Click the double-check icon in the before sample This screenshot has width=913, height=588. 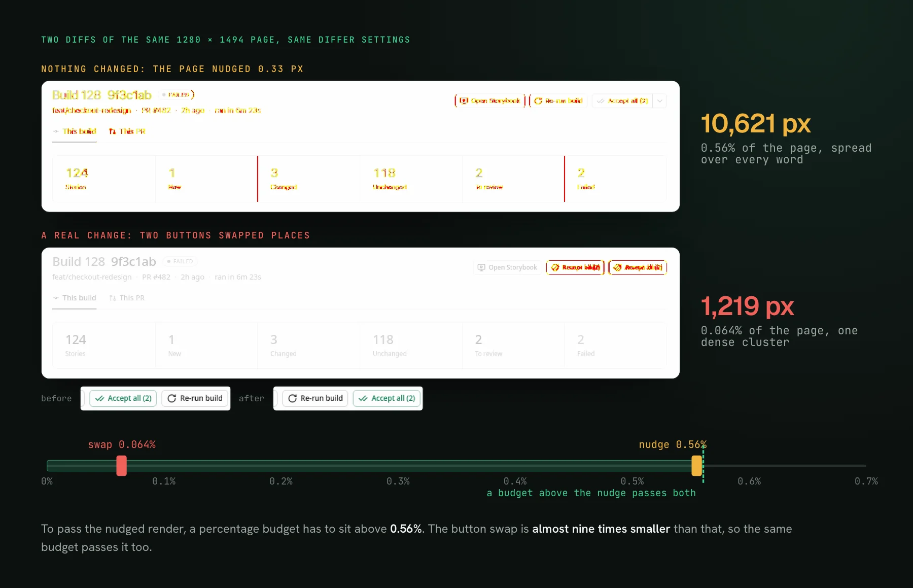point(100,398)
